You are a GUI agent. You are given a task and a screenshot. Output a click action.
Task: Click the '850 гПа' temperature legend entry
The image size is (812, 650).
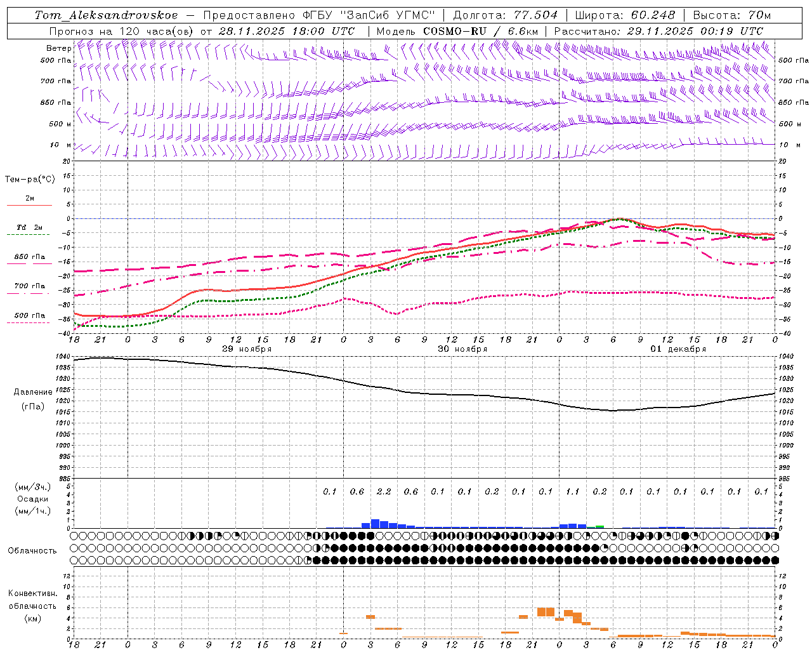coord(30,257)
